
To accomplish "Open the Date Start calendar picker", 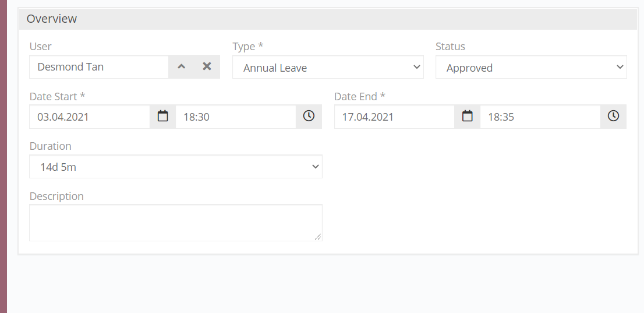I will pos(163,117).
